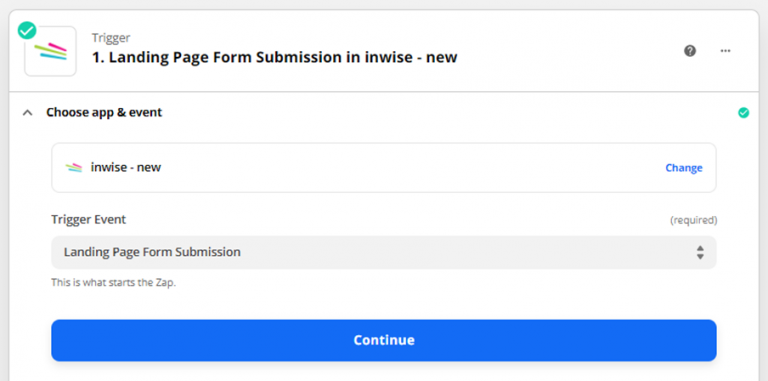Click the Trigger Event field label
The image size is (768, 381).
(x=89, y=219)
